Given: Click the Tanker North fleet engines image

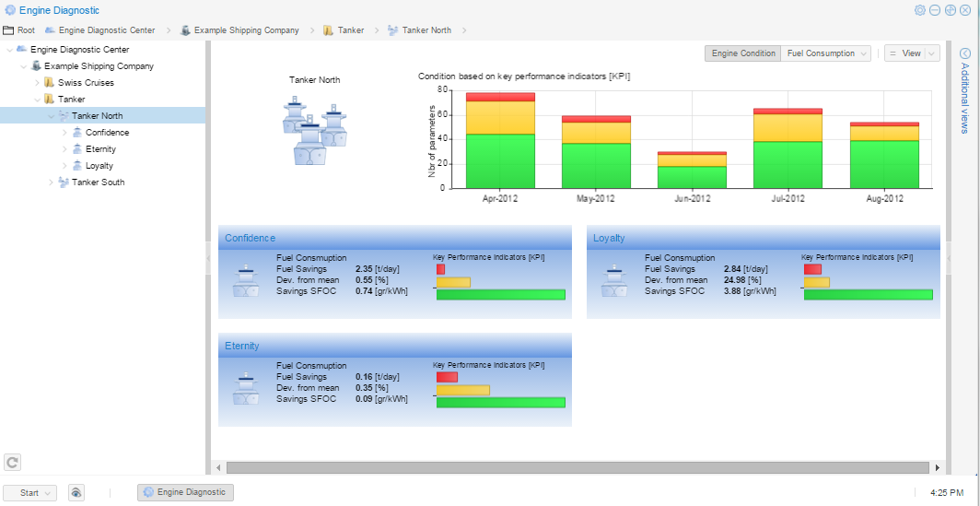Looking at the screenshot, I should [314, 129].
